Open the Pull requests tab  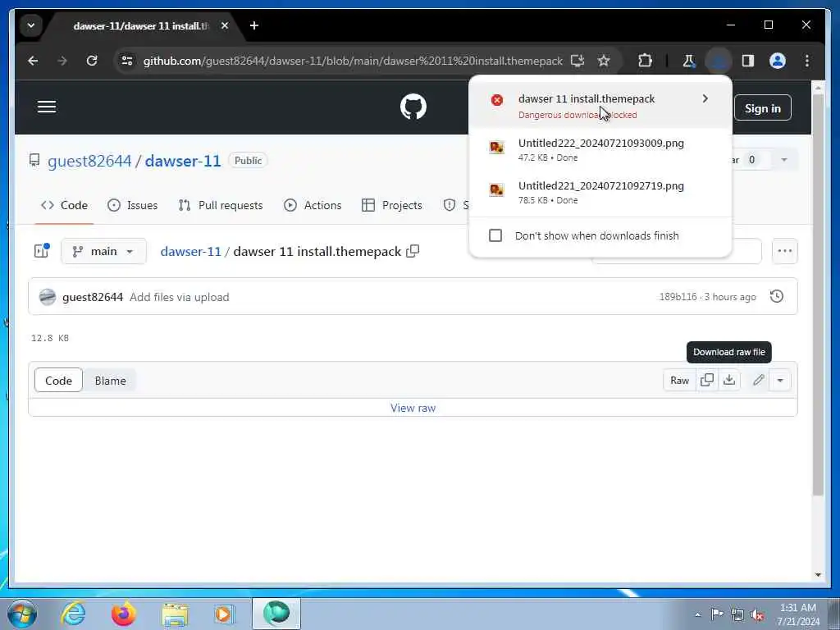[221, 205]
